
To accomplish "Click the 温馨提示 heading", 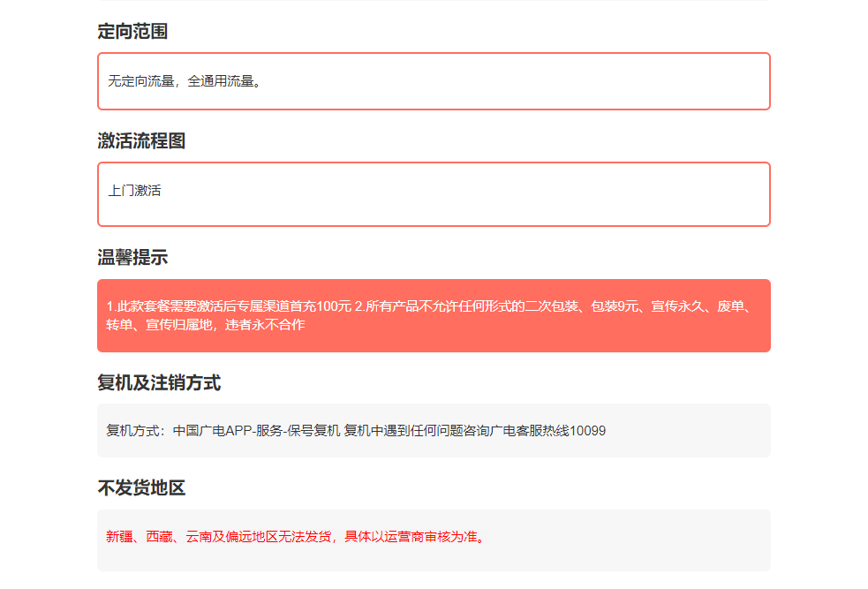I will click(132, 258).
